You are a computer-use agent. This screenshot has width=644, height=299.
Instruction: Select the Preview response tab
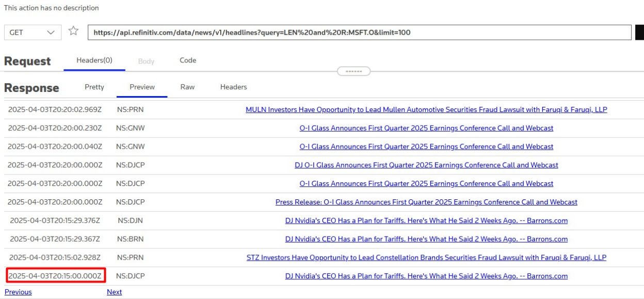click(x=141, y=87)
